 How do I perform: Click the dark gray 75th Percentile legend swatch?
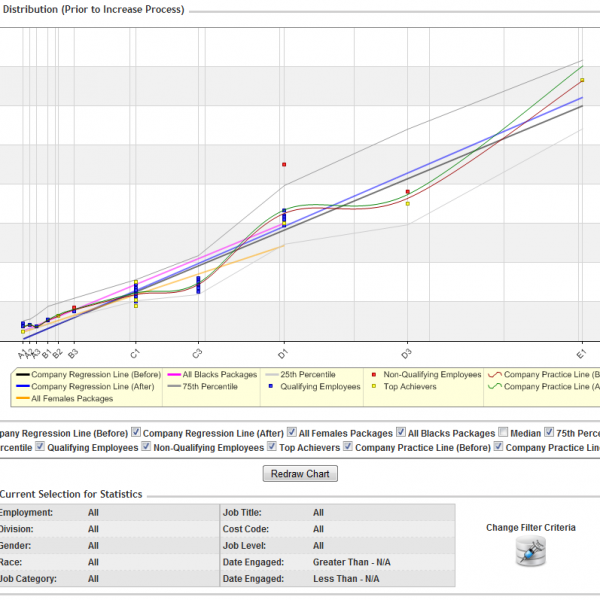[x=174, y=386]
